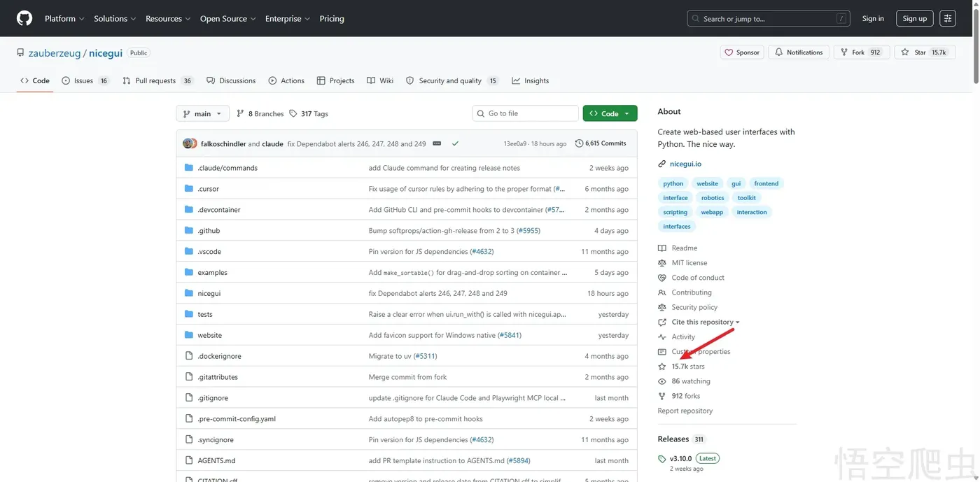Click the .devcontainer folder icon
The width and height of the screenshot is (980, 482).
point(189,210)
